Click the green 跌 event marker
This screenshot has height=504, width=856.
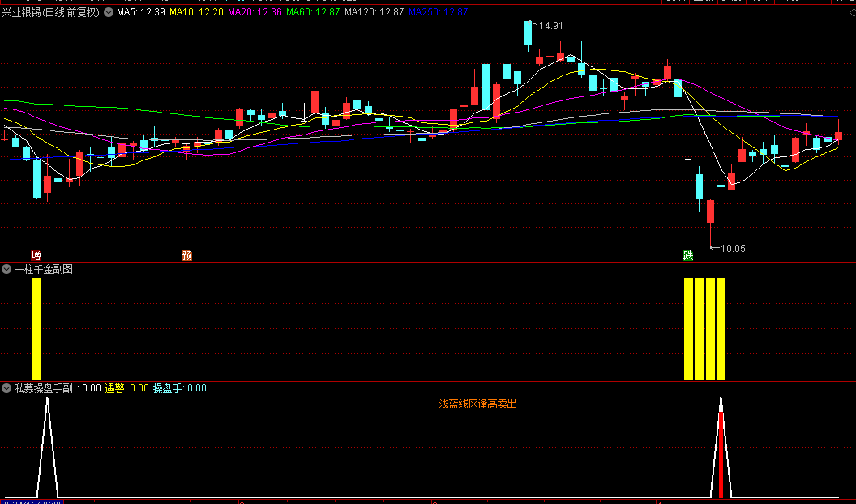688,255
